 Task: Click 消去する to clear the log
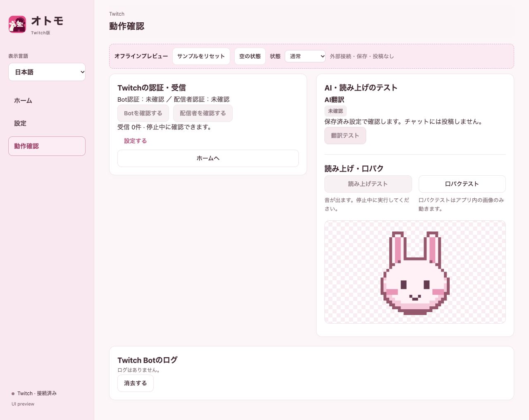(136, 383)
